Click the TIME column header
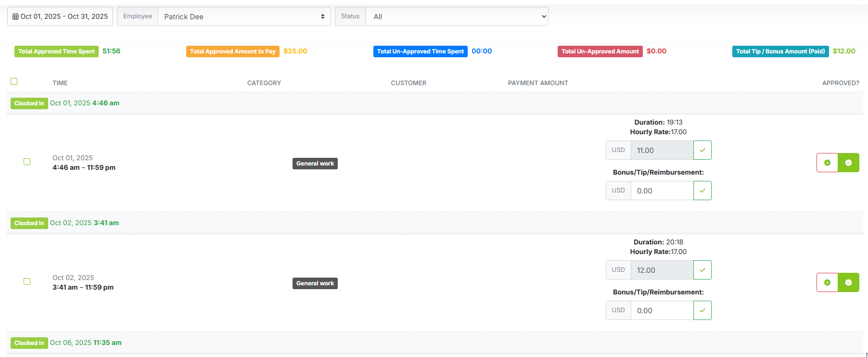 (60, 83)
